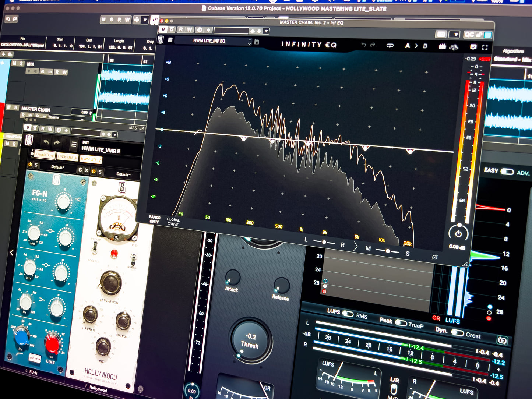Image resolution: width=532 pixels, height=399 pixels.
Task: Flip L/R to M/S switch
Action: (394, 389)
